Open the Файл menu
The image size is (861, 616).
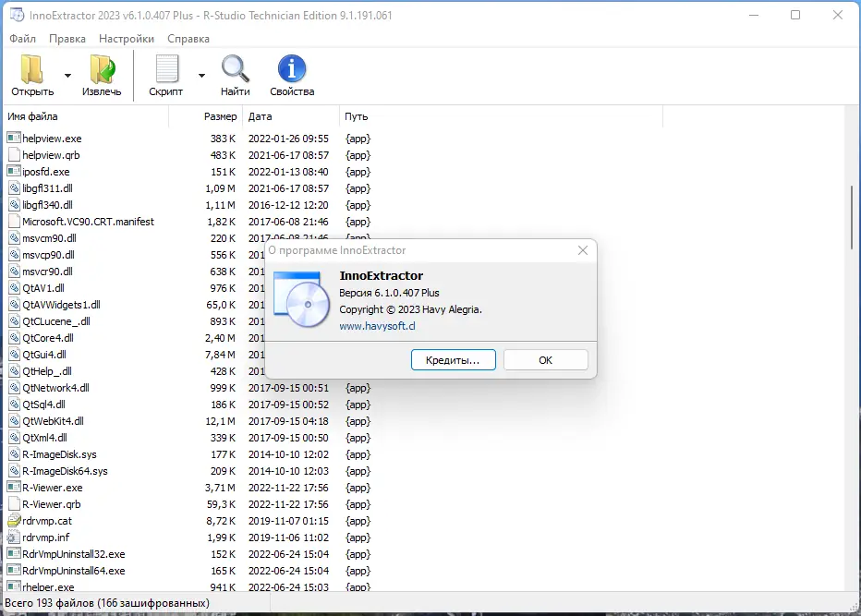pos(22,39)
